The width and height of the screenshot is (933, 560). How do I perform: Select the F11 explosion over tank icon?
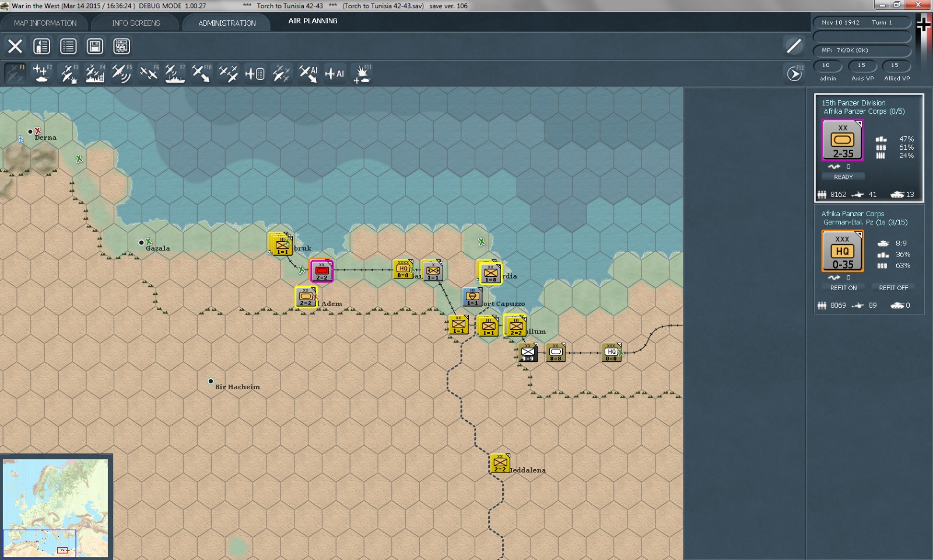[x=362, y=73]
